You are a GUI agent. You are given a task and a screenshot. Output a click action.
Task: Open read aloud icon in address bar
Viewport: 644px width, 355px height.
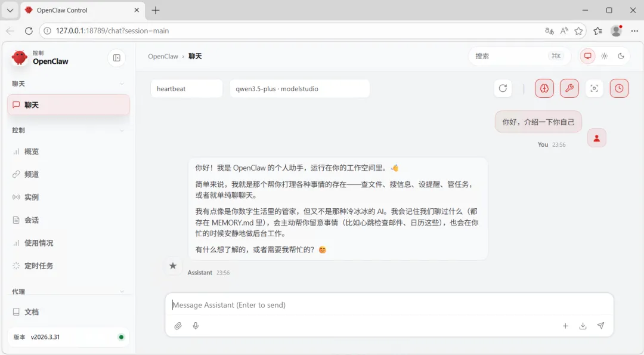564,31
